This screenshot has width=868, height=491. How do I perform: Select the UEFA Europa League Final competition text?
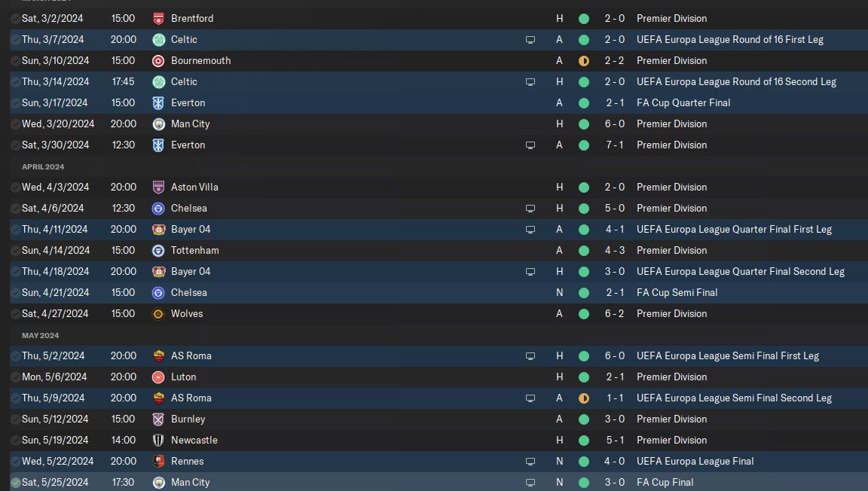coord(695,461)
